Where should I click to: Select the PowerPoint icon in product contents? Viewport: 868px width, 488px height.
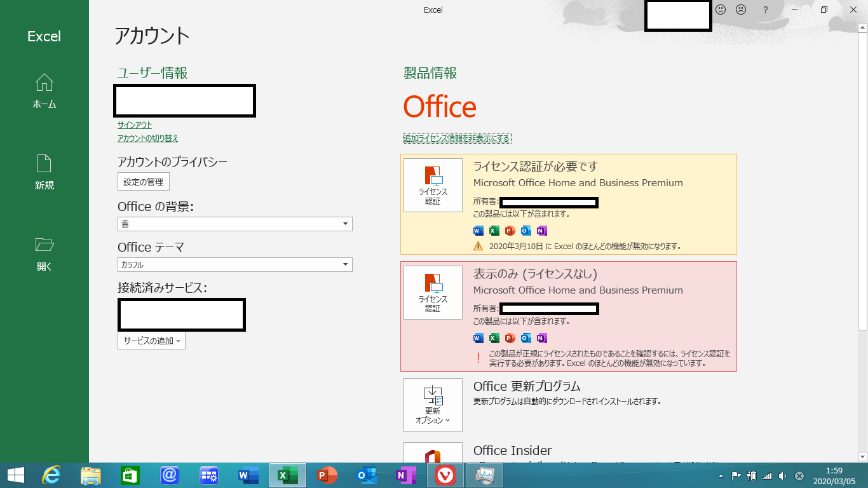pos(510,231)
